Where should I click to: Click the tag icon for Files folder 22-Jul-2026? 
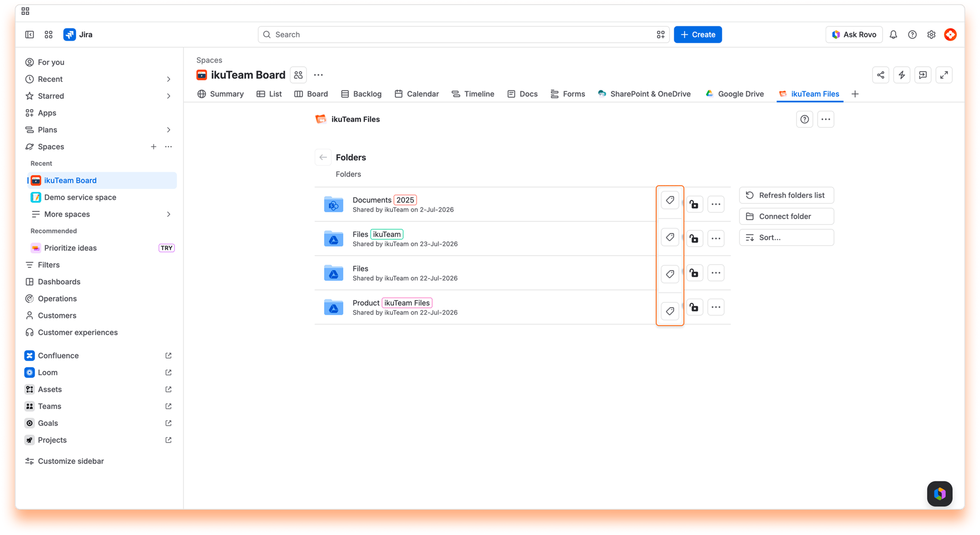point(670,274)
